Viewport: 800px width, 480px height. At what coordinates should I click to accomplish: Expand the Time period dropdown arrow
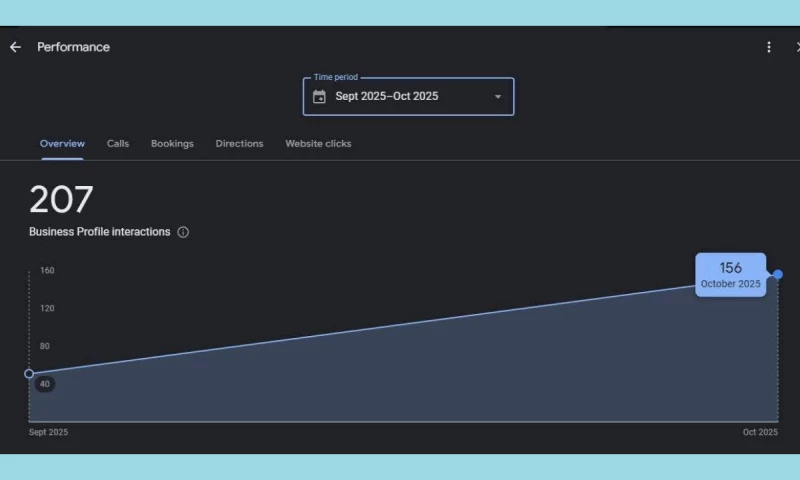(497, 96)
